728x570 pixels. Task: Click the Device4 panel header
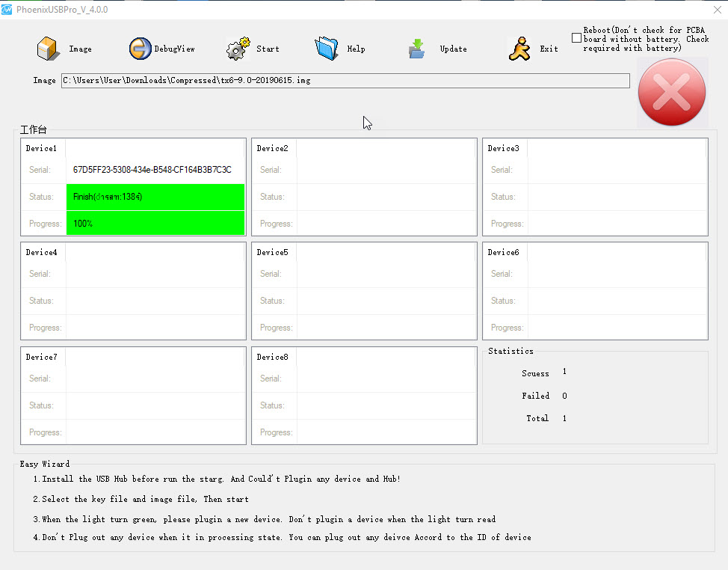41,252
